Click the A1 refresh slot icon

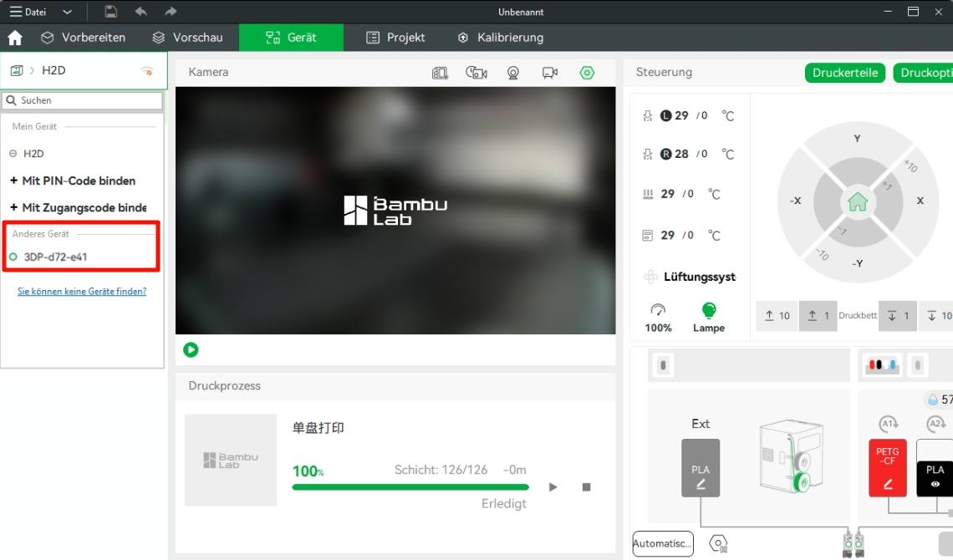pyautogui.click(x=888, y=424)
